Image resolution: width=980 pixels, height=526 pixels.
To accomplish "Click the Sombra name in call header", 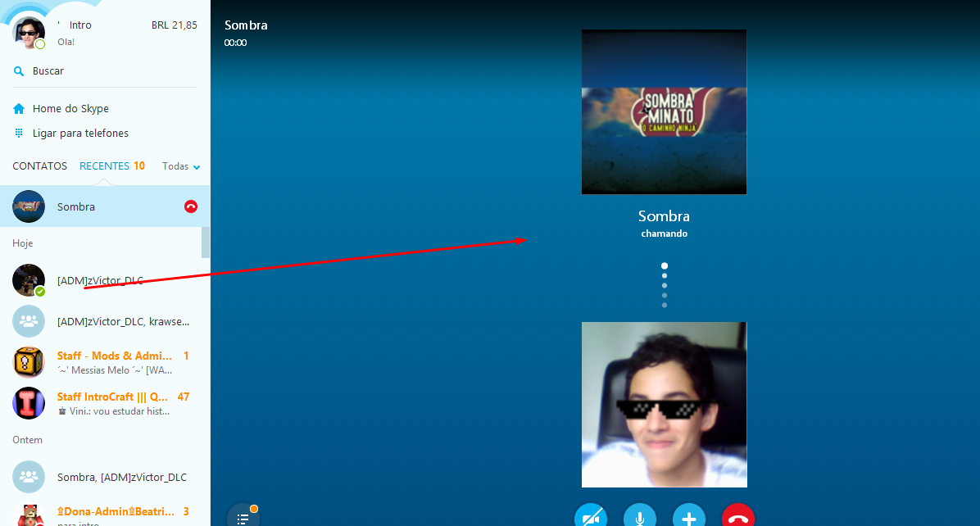I will tap(246, 25).
